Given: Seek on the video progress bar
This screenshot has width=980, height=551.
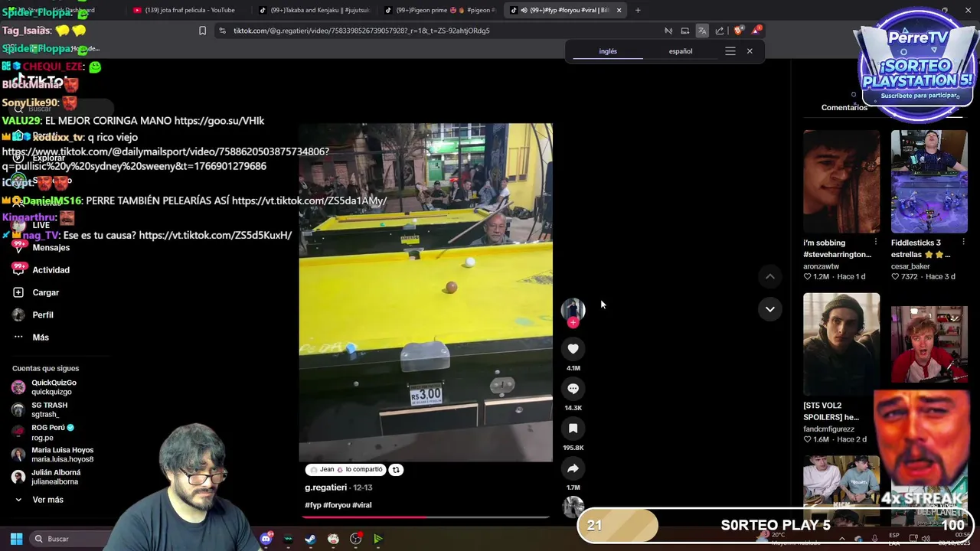Looking at the screenshot, I should pos(426,517).
